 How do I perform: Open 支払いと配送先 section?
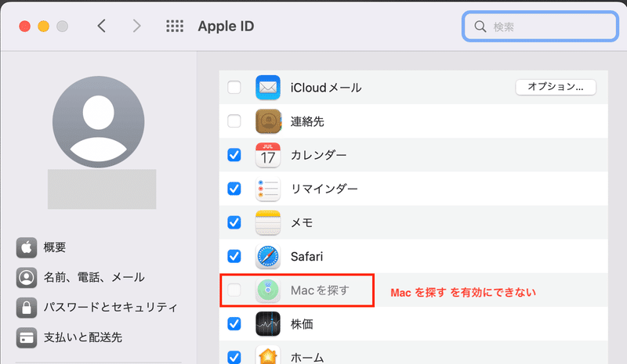click(x=83, y=337)
